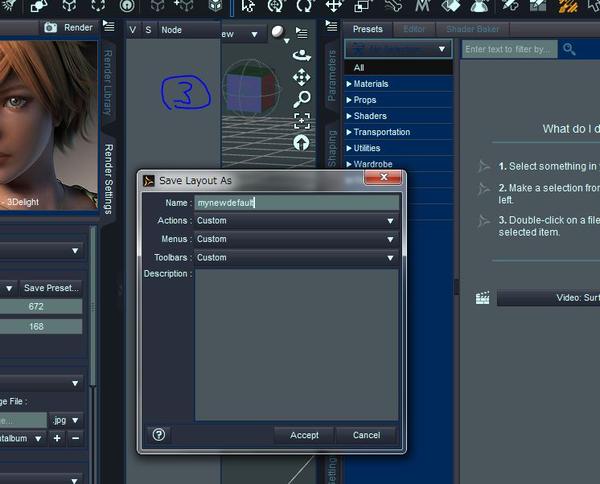Screen dimensions: 600x484
Task: Open Presets pane options menu icon
Action: 331,26
